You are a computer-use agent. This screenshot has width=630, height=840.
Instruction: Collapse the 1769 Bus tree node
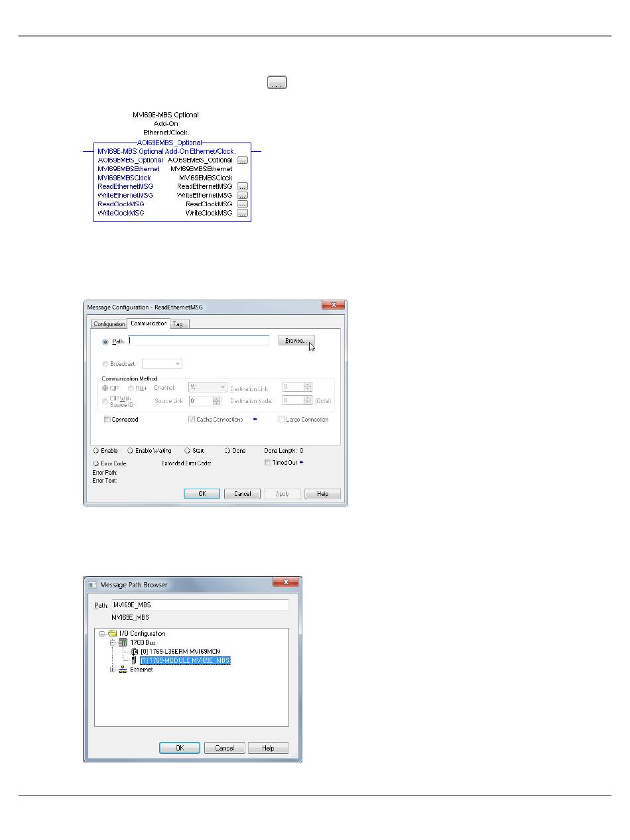pyautogui.click(x=112, y=643)
